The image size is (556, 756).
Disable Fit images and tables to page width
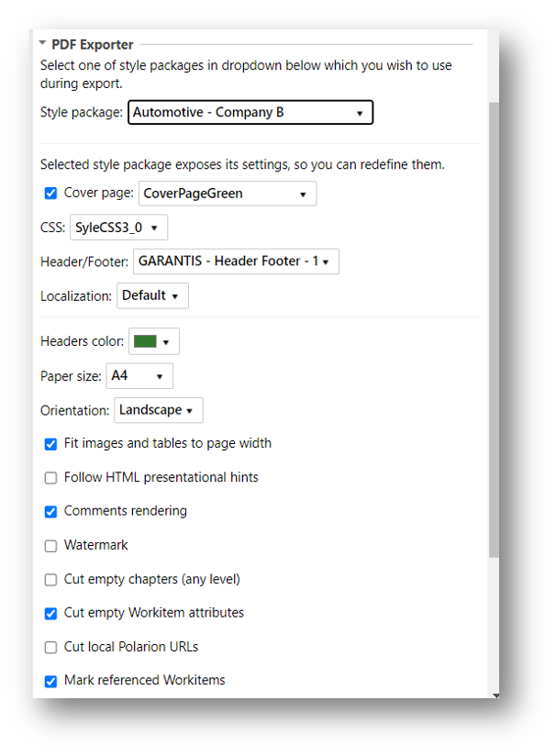50,444
